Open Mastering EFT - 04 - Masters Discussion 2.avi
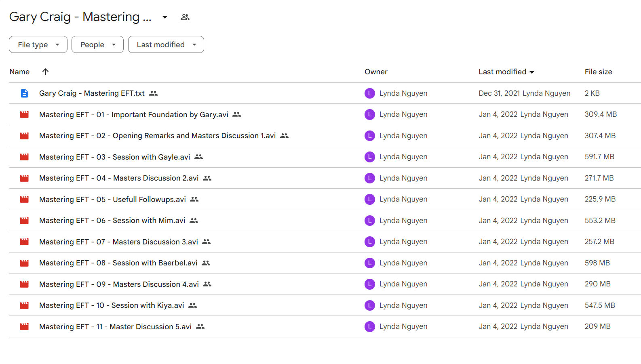This screenshot has width=641, height=364. click(119, 178)
